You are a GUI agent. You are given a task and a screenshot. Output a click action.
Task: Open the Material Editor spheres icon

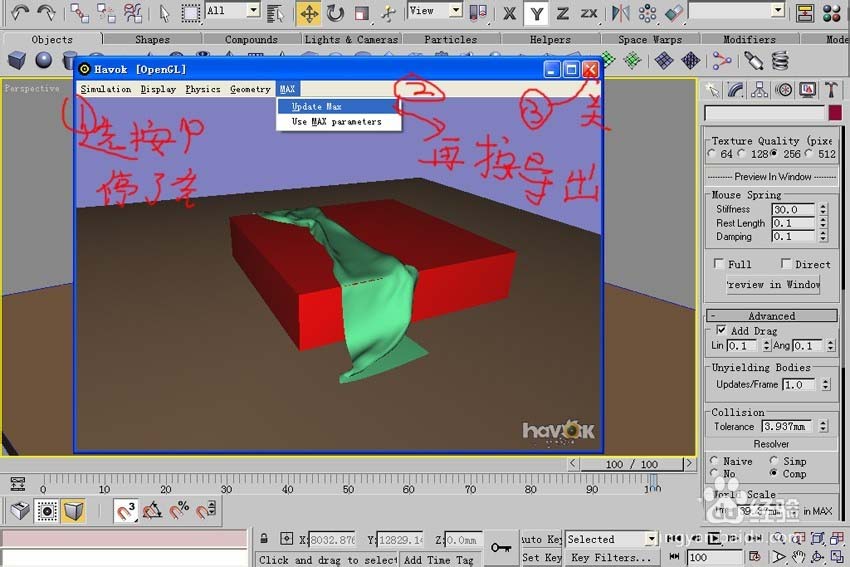pos(832,13)
